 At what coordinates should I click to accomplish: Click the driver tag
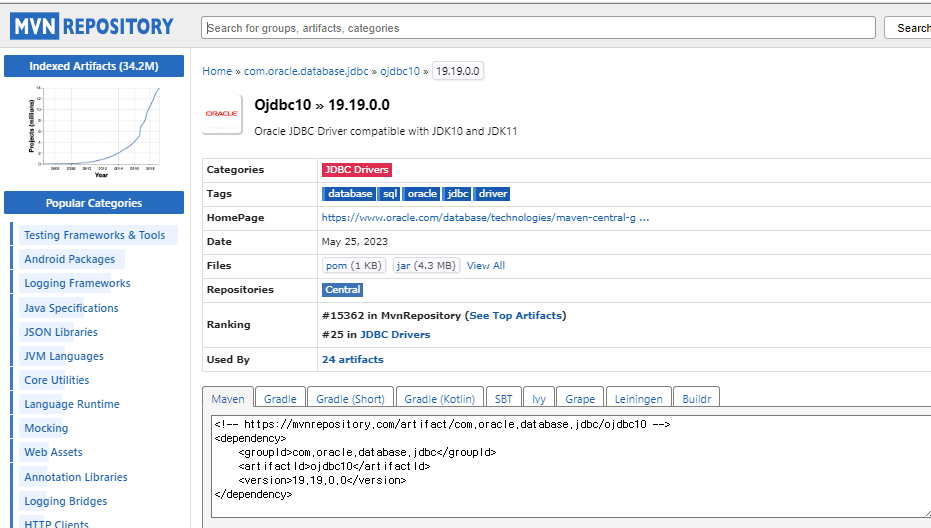point(492,194)
